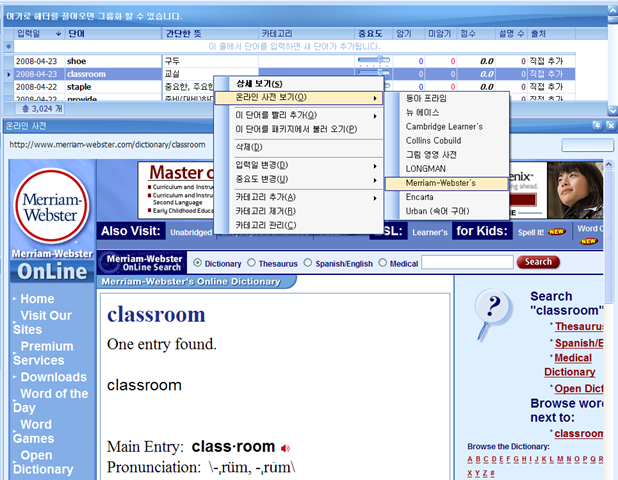Click the current-row arrow indicator for classroom
Viewport: 618px width, 480px height.
(x=9, y=74)
